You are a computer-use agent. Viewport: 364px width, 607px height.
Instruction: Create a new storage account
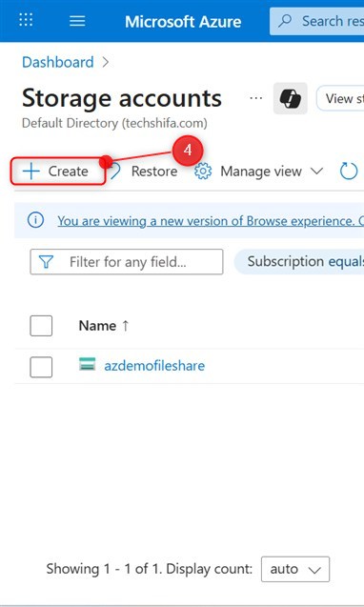[57, 172]
